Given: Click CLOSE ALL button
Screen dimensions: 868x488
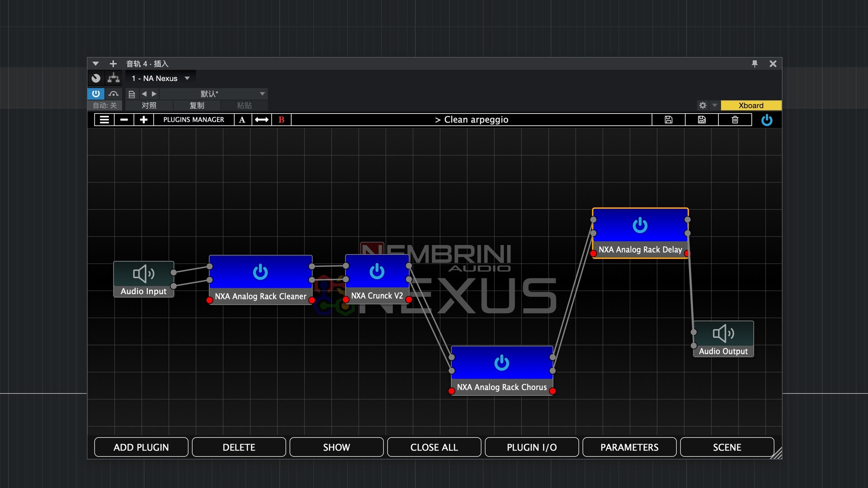Looking at the screenshot, I should coord(434,447).
